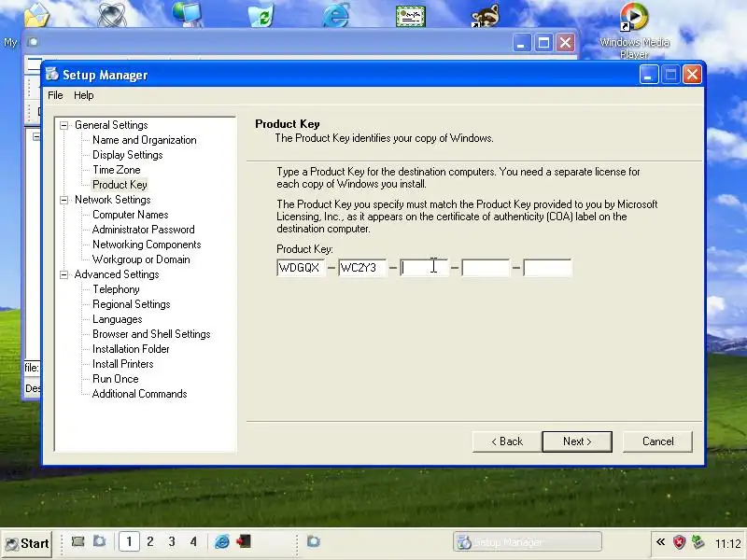Click the Network Settings tree label
Viewport: 747px width, 560px height.
click(x=112, y=200)
